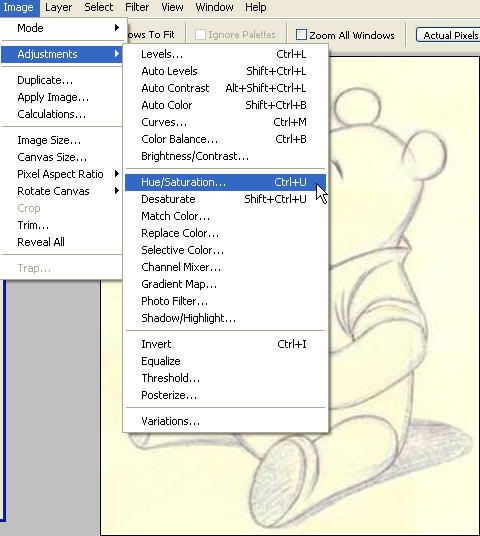Image resolution: width=480 pixels, height=536 pixels.
Task: Toggle the Ignore Palettes checkbox
Action: (200, 35)
